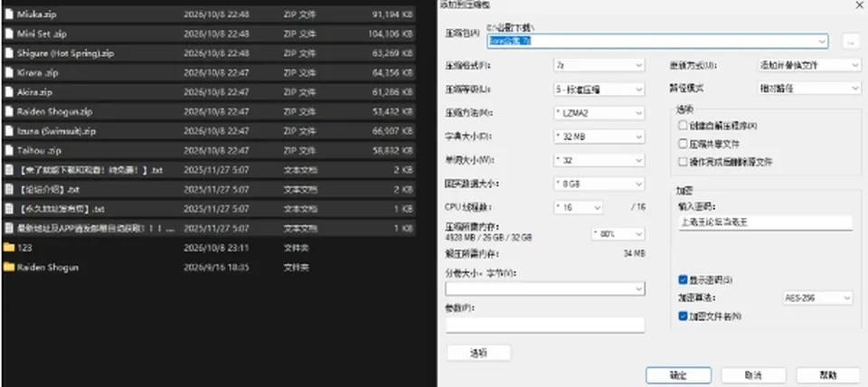Open the compression level dropdown showing 5
This screenshot has height=387, width=868.
(x=599, y=90)
